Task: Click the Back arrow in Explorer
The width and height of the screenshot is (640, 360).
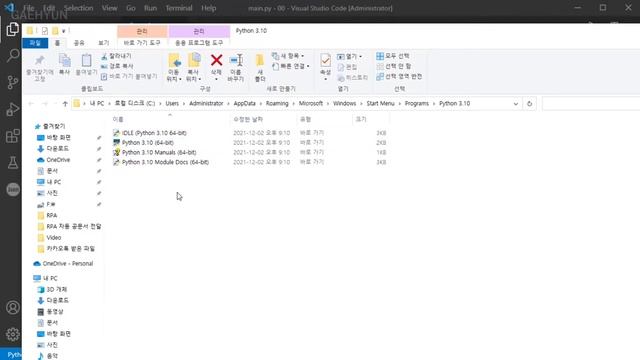Action: click(31, 104)
